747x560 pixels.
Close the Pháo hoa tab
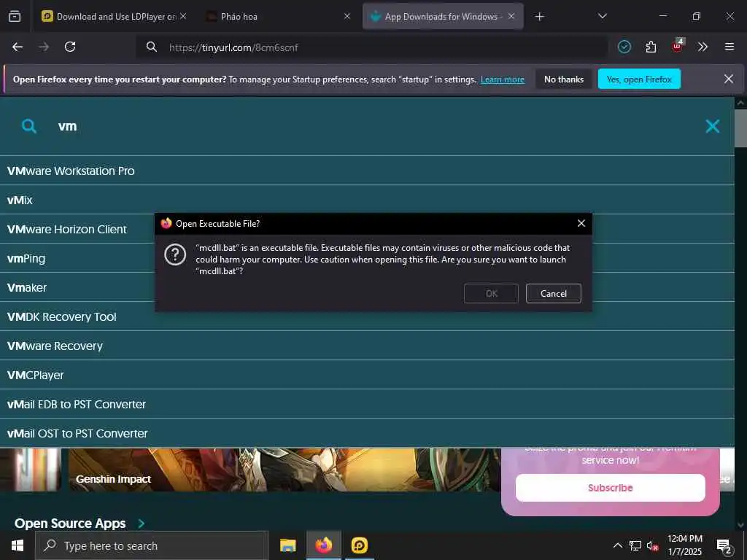point(347,16)
